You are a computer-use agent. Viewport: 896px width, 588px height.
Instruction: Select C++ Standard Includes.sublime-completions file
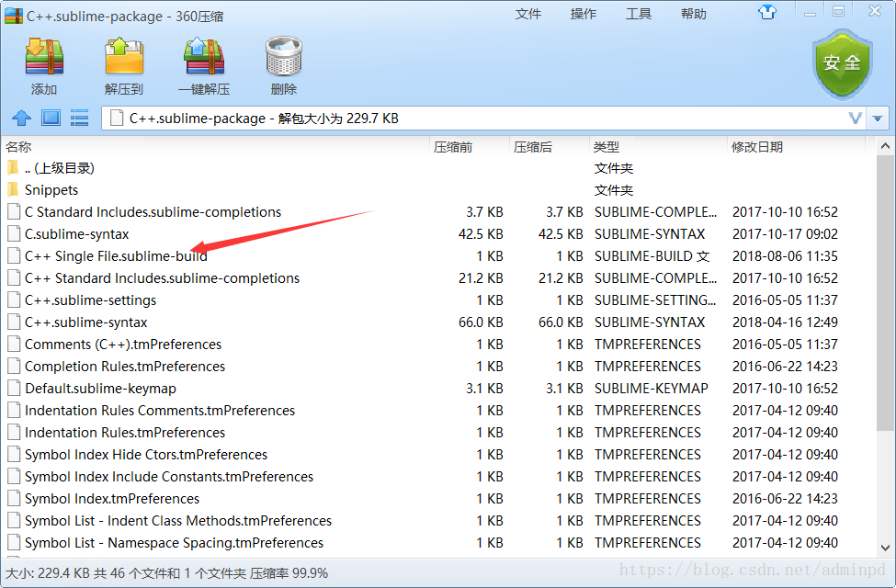(x=162, y=278)
